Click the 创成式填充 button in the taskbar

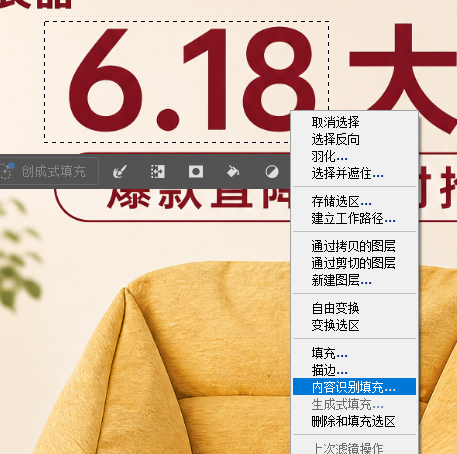(49, 171)
